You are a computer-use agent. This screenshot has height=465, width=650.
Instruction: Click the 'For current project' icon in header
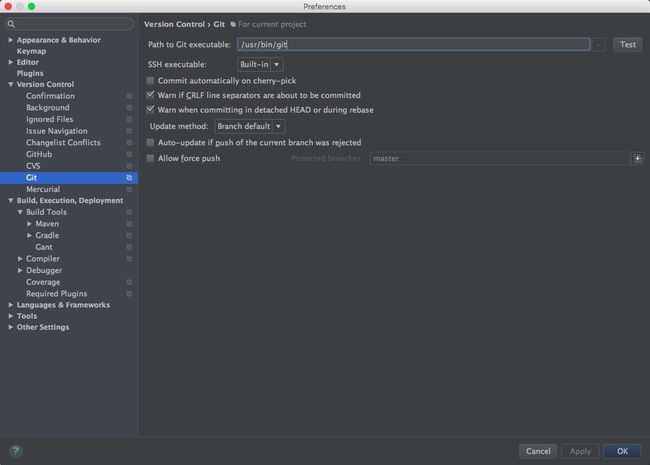click(233, 24)
